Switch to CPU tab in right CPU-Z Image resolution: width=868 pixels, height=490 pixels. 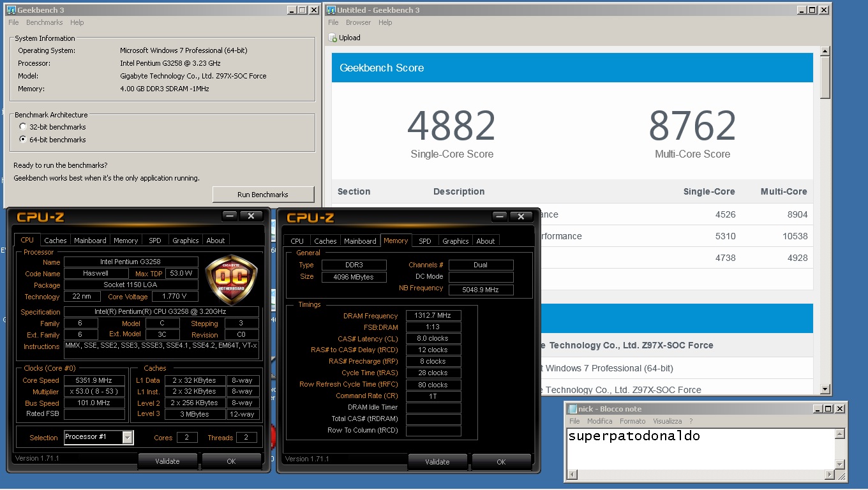tap(297, 241)
